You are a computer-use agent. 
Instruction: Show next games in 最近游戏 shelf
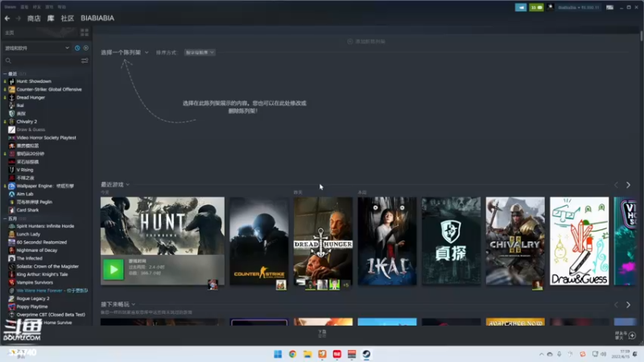pyautogui.click(x=628, y=185)
